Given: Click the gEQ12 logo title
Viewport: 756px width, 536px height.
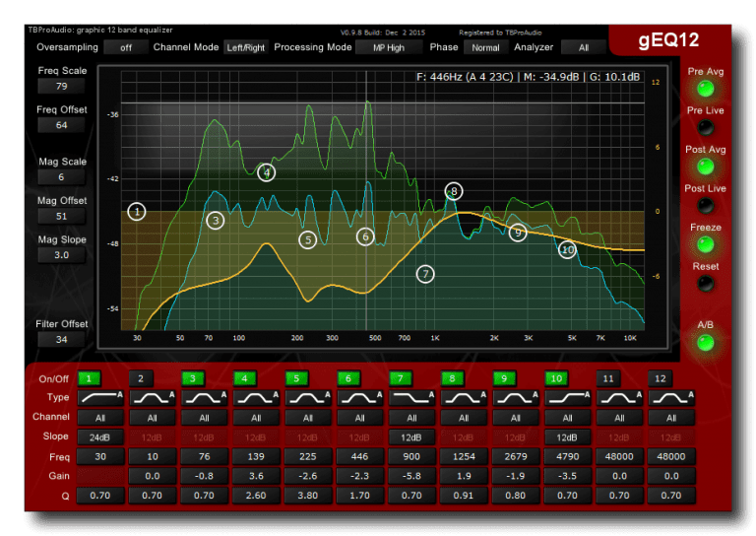Looking at the screenshot, I should (x=668, y=39).
